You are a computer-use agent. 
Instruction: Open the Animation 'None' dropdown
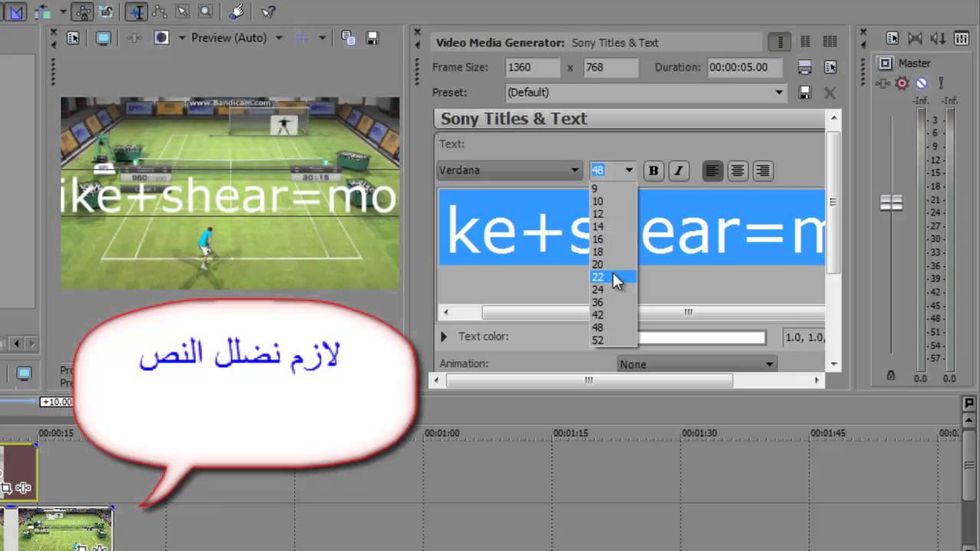[697, 364]
